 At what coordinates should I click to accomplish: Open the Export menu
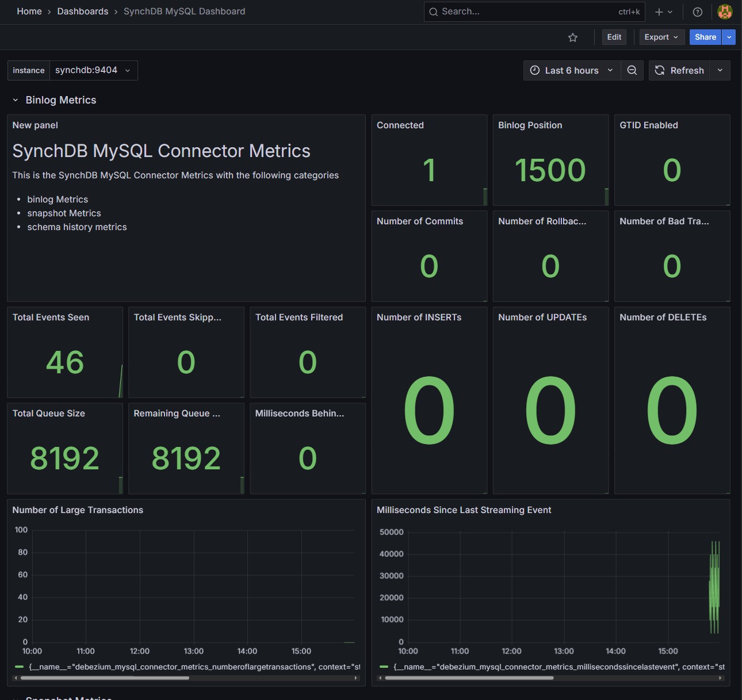661,37
